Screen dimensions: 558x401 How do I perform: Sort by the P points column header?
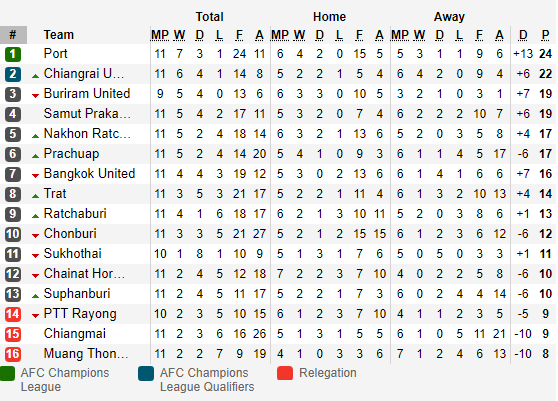pyautogui.click(x=545, y=35)
